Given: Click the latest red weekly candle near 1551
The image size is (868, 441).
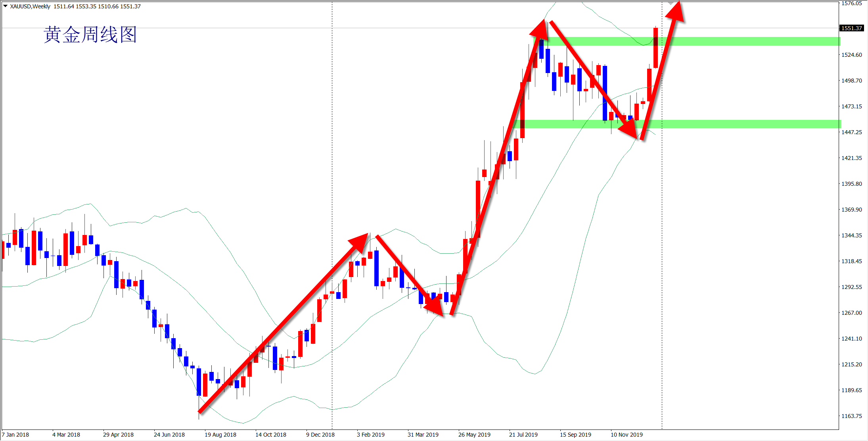Looking at the screenshot, I should coord(656,47).
